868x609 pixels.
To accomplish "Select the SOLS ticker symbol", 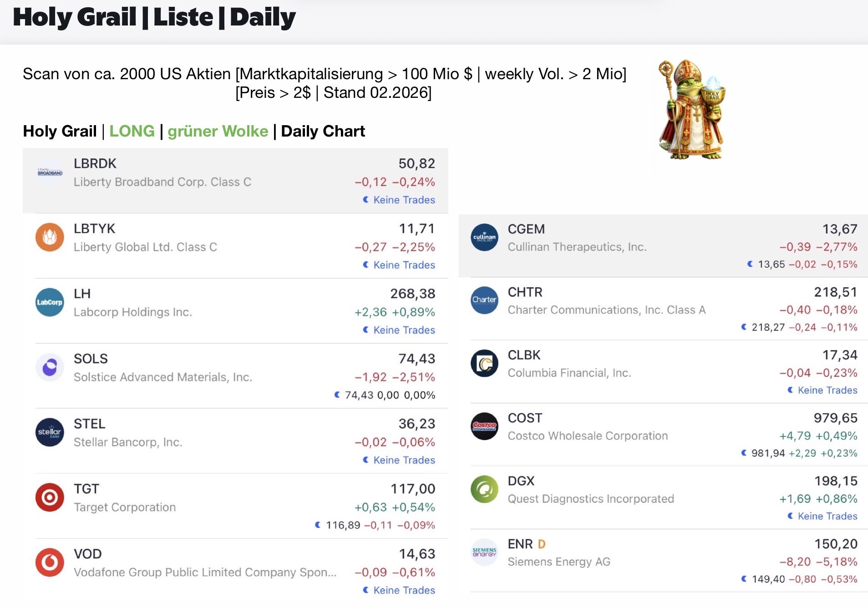I will (x=91, y=359).
